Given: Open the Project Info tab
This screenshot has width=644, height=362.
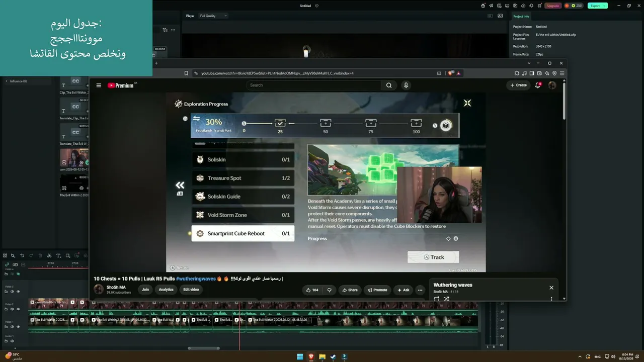Looking at the screenshot, I should (521, 16).
